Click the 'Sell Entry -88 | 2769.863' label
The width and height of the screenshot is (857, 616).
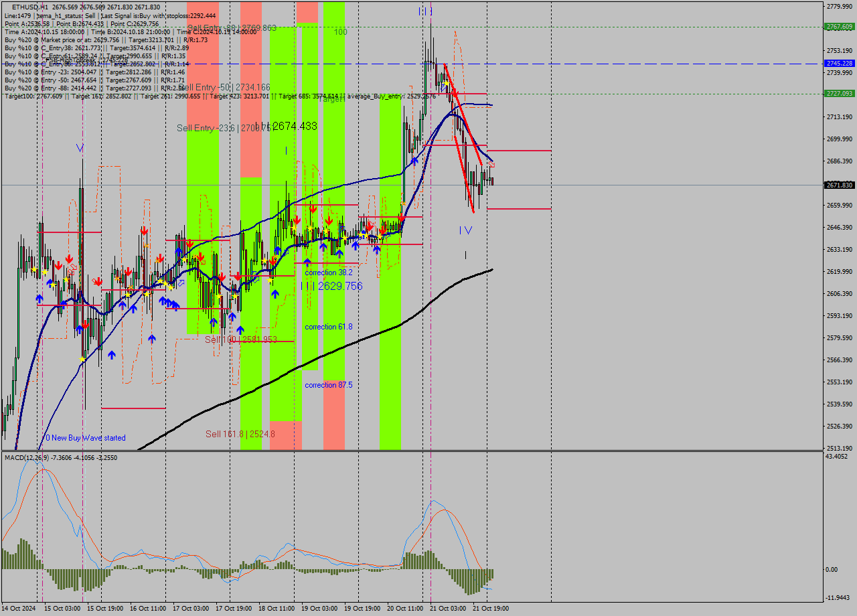(x=232, y=28)
